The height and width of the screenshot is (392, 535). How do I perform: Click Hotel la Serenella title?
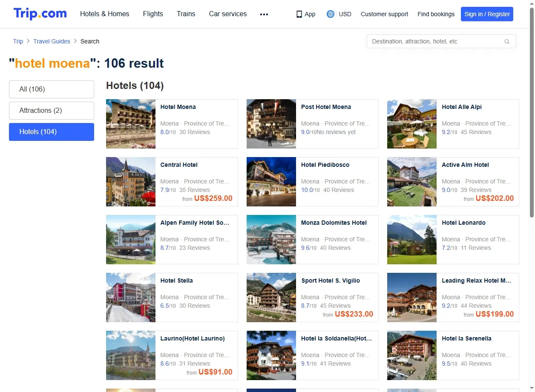tap(466, 338)
